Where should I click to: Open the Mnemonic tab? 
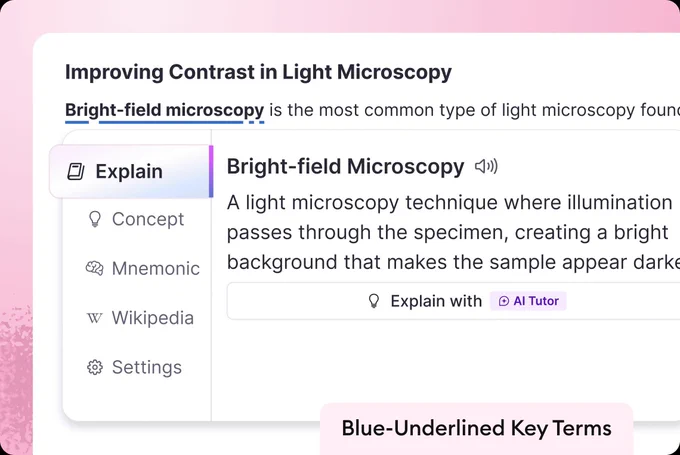click(x=142, y=268)
